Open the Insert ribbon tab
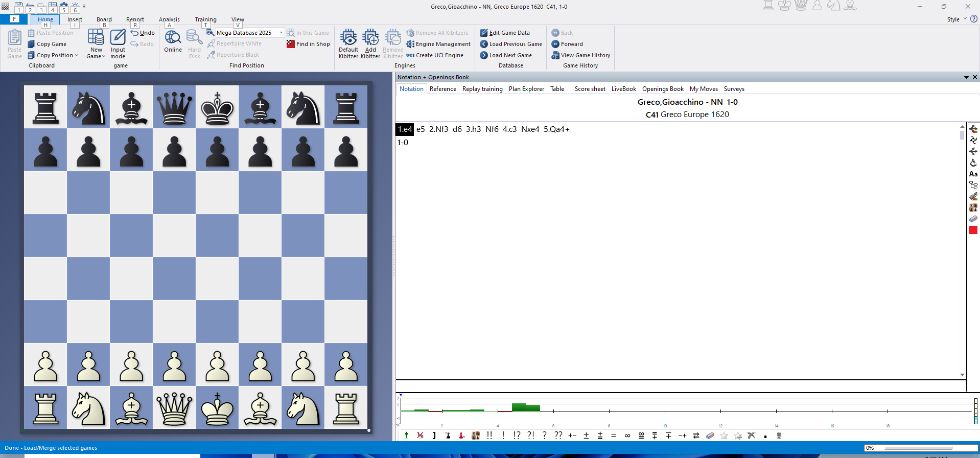 (x=75, y=19)
